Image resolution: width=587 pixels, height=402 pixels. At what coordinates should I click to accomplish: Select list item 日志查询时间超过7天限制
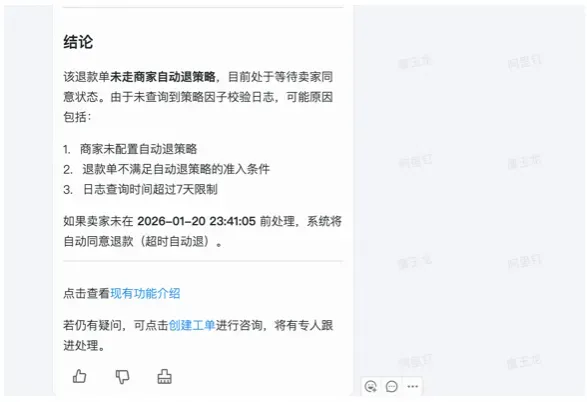coord(150,189)
